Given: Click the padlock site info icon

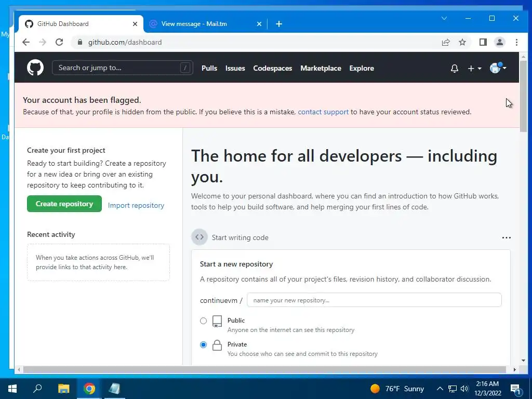Looking at the screenshot, I should [79, 42].
